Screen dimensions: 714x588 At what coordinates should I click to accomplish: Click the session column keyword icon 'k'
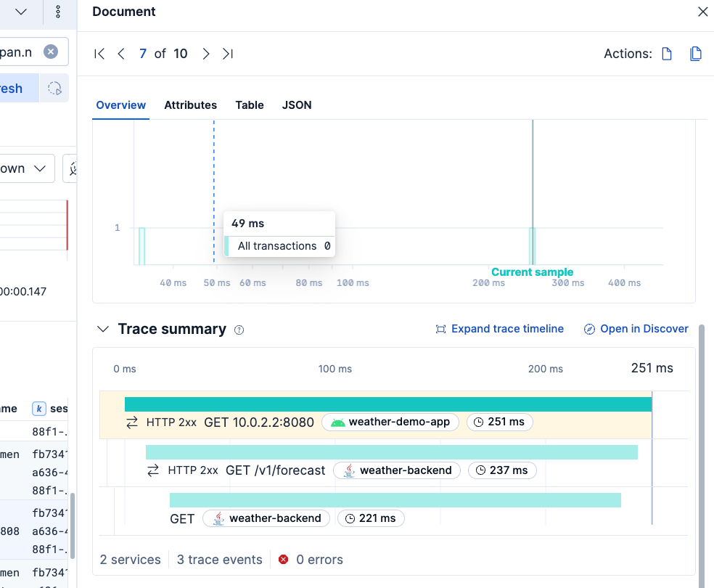pos(39,409)
